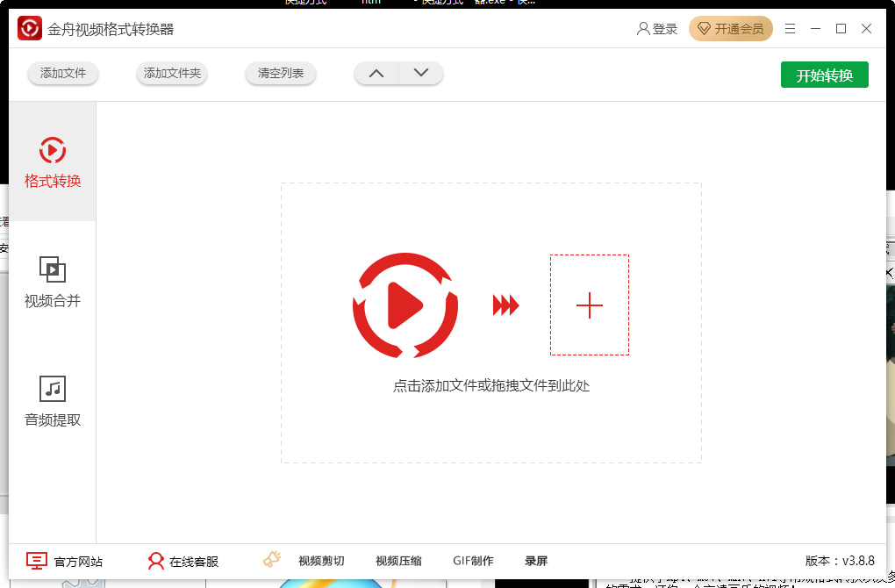The height and width of the screenshot is (588, 895).
Task: Open the hamburger menu in title bar
Action: [x=790, y=29]
